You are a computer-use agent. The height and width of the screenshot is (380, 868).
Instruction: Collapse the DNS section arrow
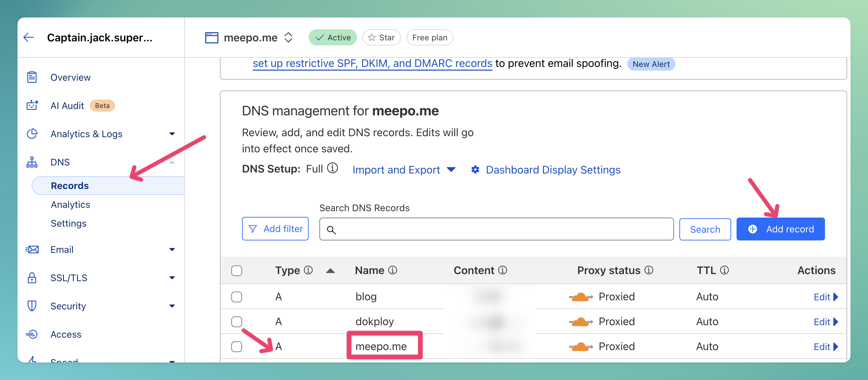(x=172, y=162)
